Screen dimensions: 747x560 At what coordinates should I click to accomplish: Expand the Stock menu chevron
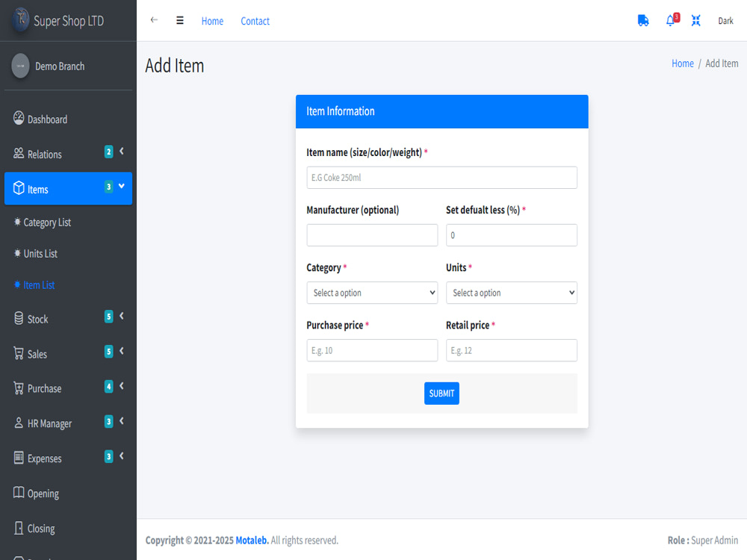click(122, 316)
